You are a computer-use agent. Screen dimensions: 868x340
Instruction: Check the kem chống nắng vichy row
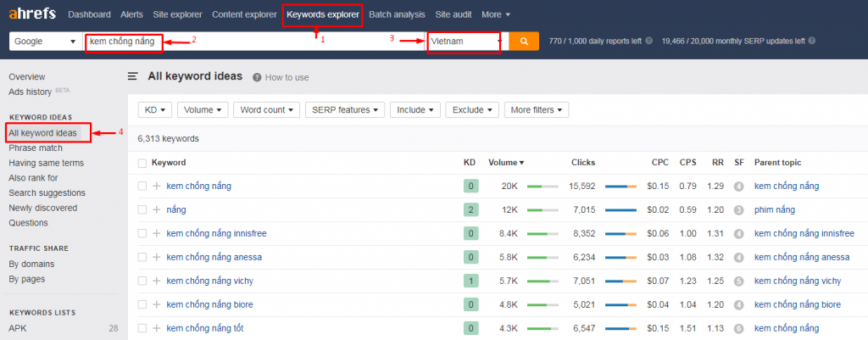point(142,281)
